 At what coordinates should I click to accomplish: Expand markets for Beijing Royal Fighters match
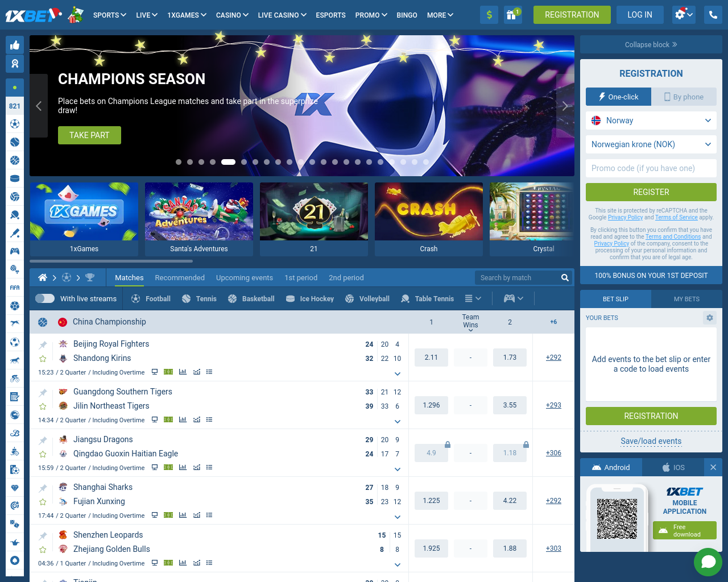point(398,374)
